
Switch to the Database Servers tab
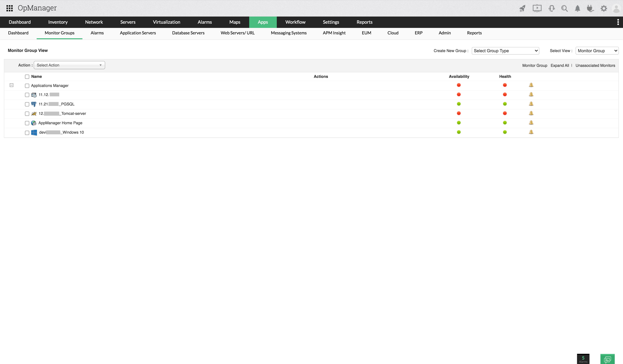188,33
